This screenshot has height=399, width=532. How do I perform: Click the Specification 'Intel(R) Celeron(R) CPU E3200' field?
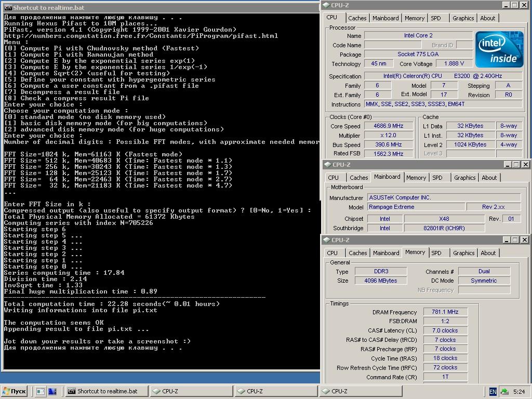pyautogui.click(x=443, y=76)
